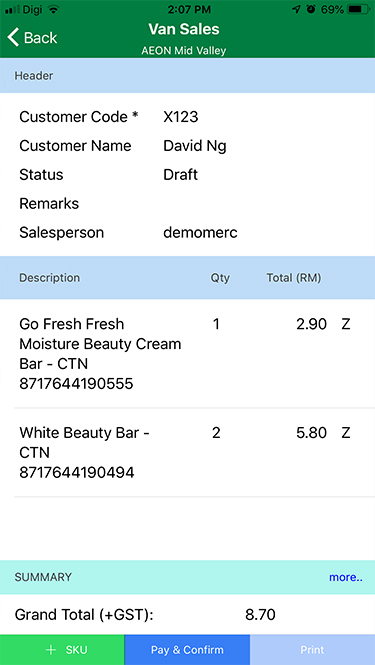Tap the Back chevron arrow icon
375x665 pixels.
13,37
